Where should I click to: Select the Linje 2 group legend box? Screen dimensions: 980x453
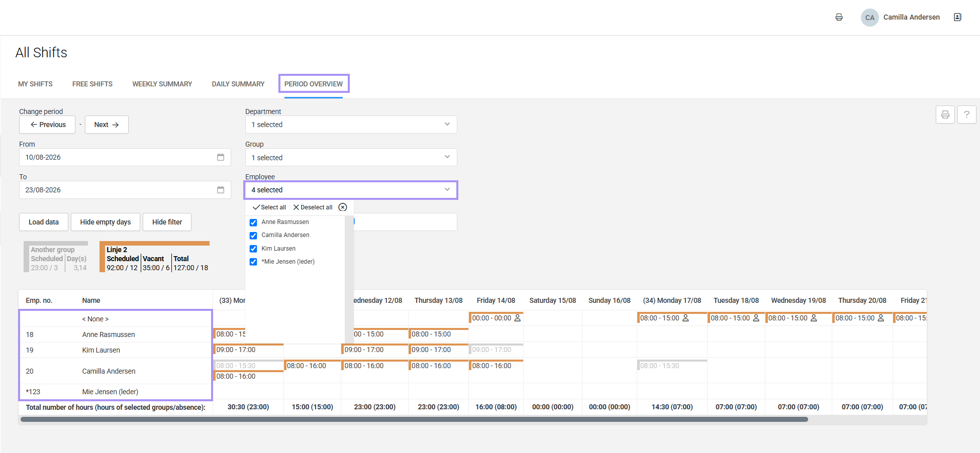point(154,257)
